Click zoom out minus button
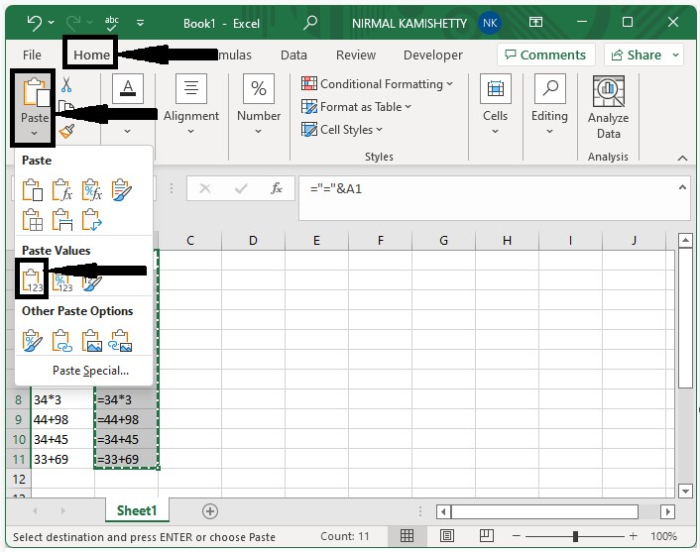Screen dimensions: 700x552 (516, 535)
